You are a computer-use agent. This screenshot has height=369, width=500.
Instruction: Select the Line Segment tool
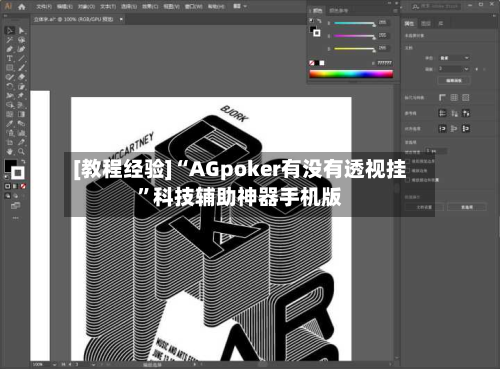pyautogui.click(x=21, y=58)
